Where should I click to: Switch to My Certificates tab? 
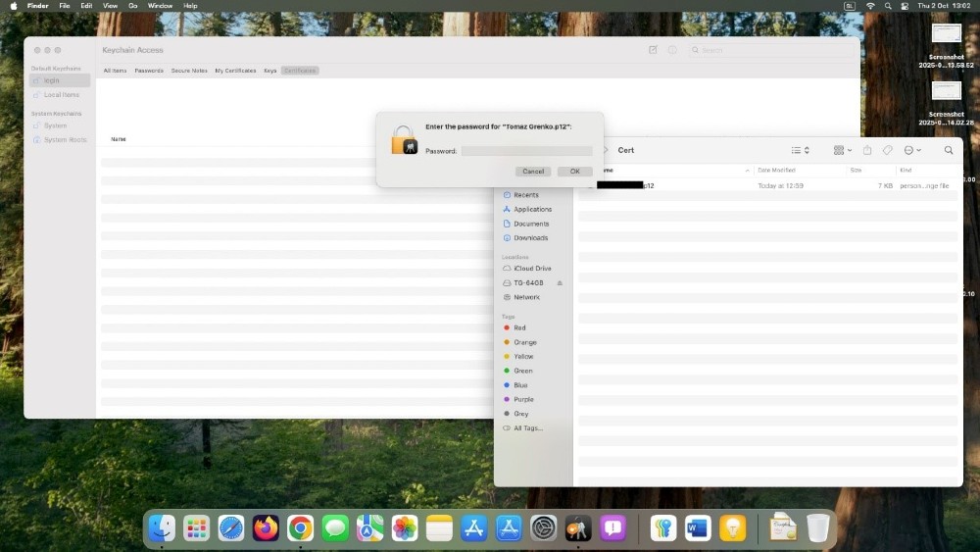pos(235,71)
